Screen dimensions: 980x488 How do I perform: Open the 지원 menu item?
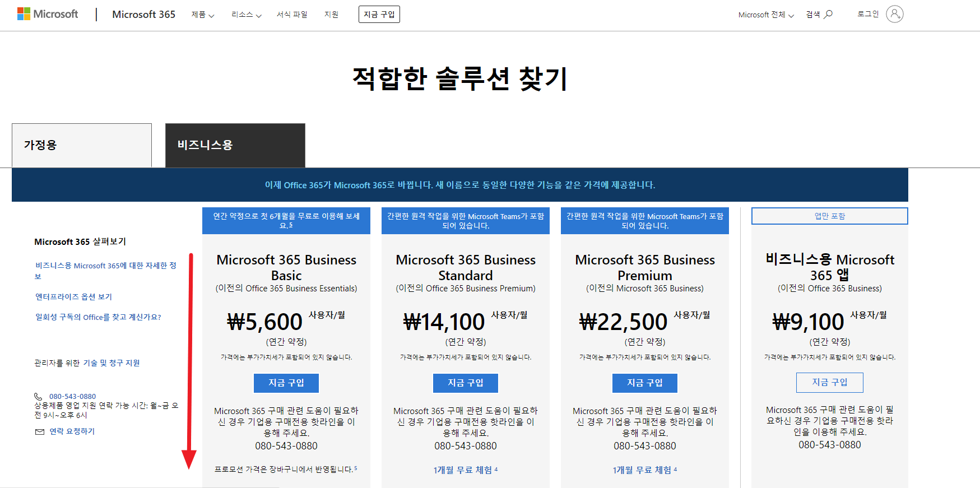tap(331, 15)
